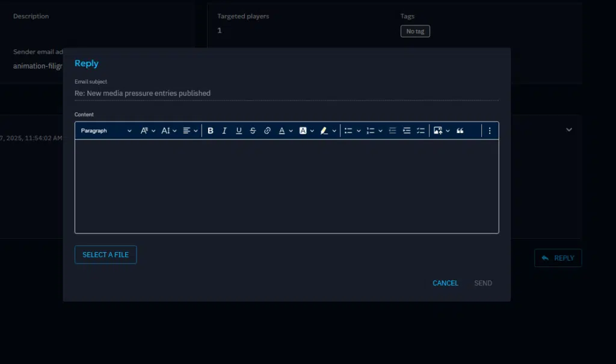This screenshot has width=616, height=364.
Task: Increase indent of the paragraph
Action: pos(407,131)
